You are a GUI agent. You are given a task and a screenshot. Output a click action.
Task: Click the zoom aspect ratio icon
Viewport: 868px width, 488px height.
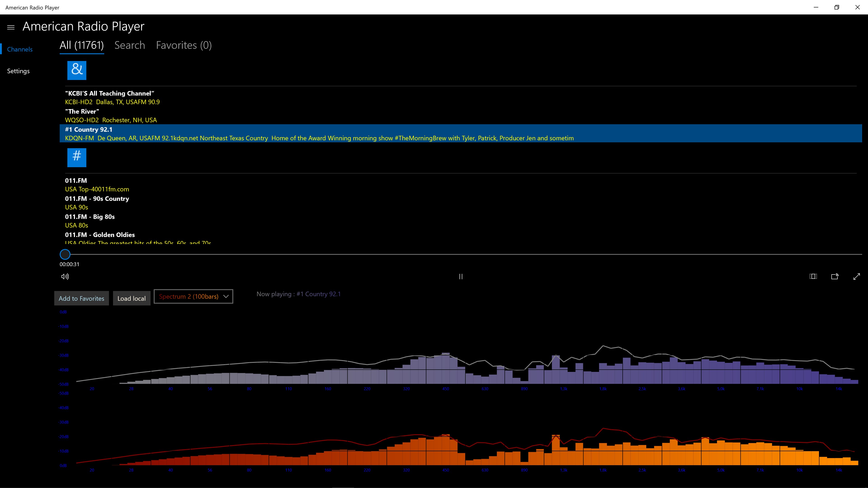[x=813, y=277]
